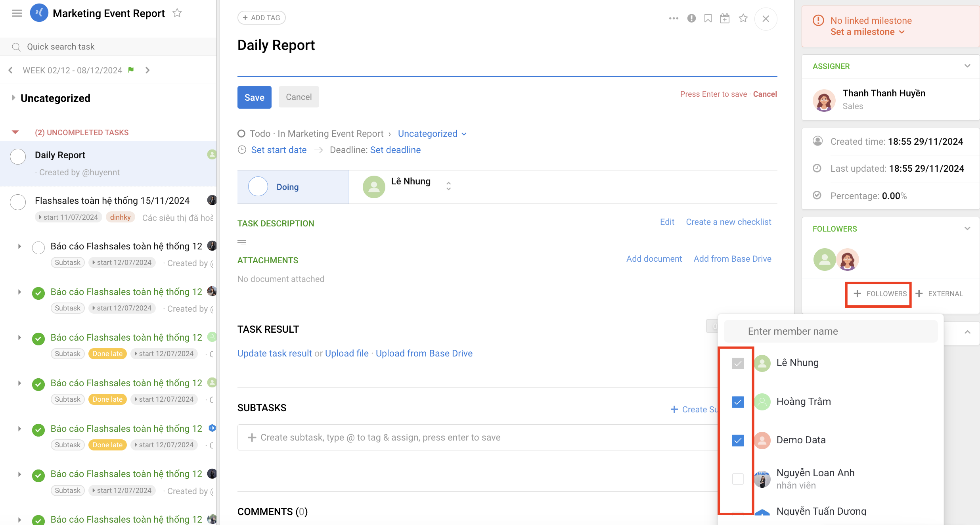980x525 pixels.
Task: Collapse the Assigner panel chevron
Action: click(967, 66)
